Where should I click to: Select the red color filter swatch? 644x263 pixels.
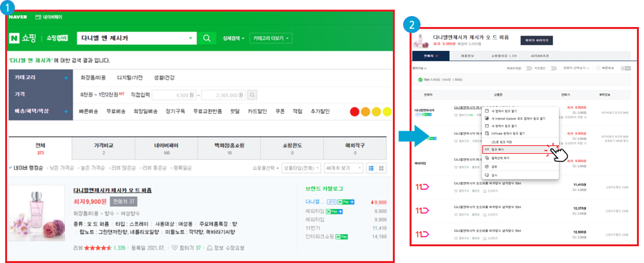(x=354, y=111)
